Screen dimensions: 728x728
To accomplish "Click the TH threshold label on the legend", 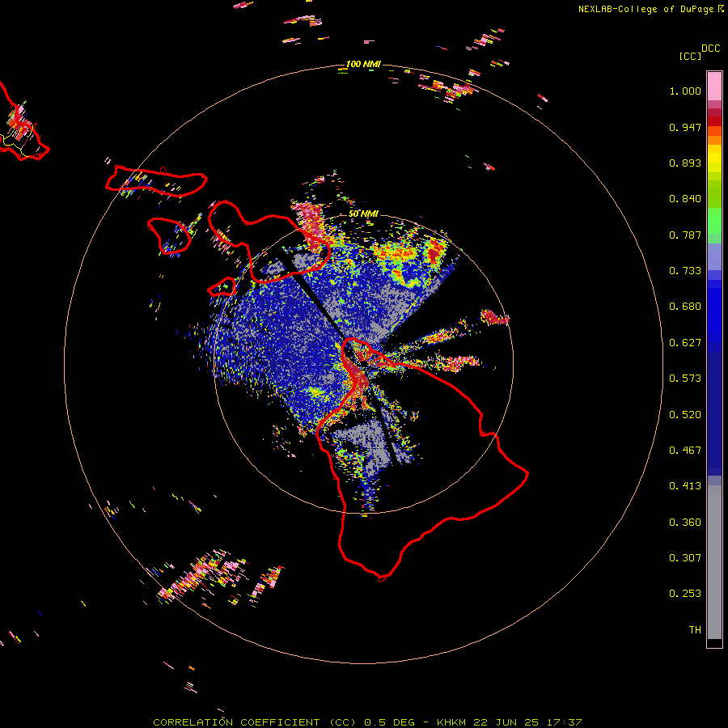I will 695,630.
